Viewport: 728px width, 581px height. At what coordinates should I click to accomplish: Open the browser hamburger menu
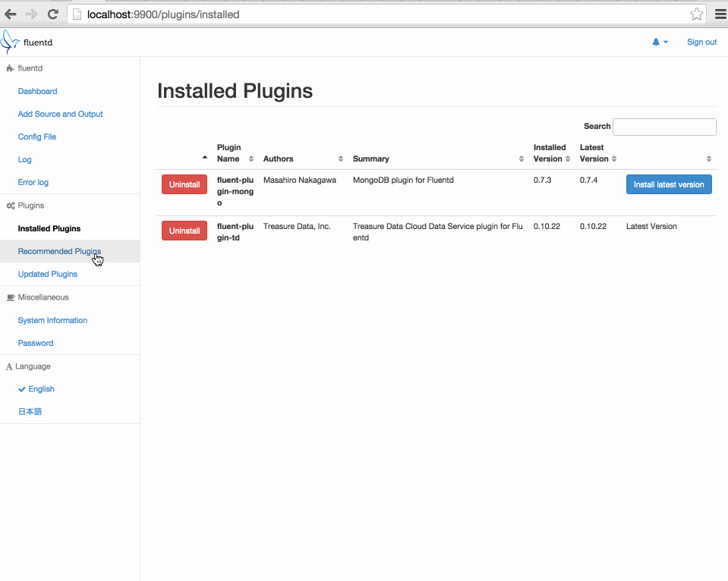tap(720, 14)
